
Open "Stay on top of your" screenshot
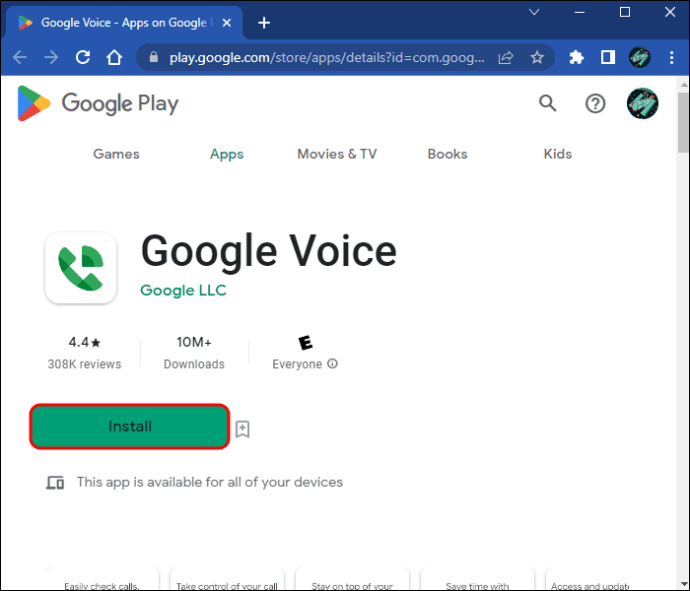tap(352, 579)
